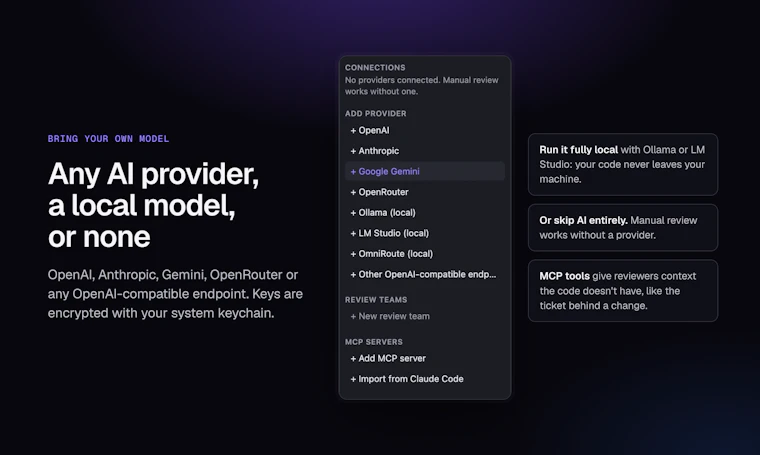Image resolution: width=760 pixels, height=455 pixels.
Task: Click the REVIEW TEAMS heading
Action: point(376,300)
